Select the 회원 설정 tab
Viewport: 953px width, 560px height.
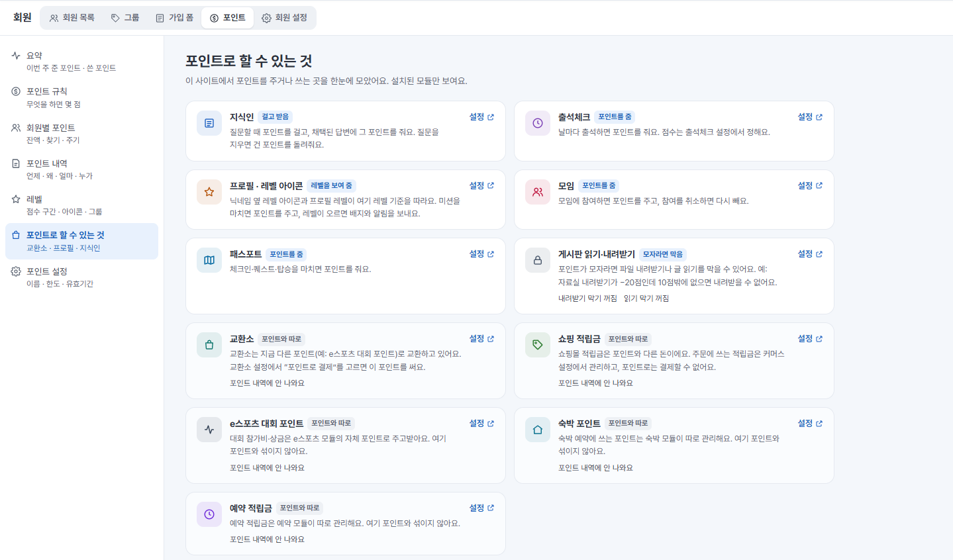click(284, 18)
